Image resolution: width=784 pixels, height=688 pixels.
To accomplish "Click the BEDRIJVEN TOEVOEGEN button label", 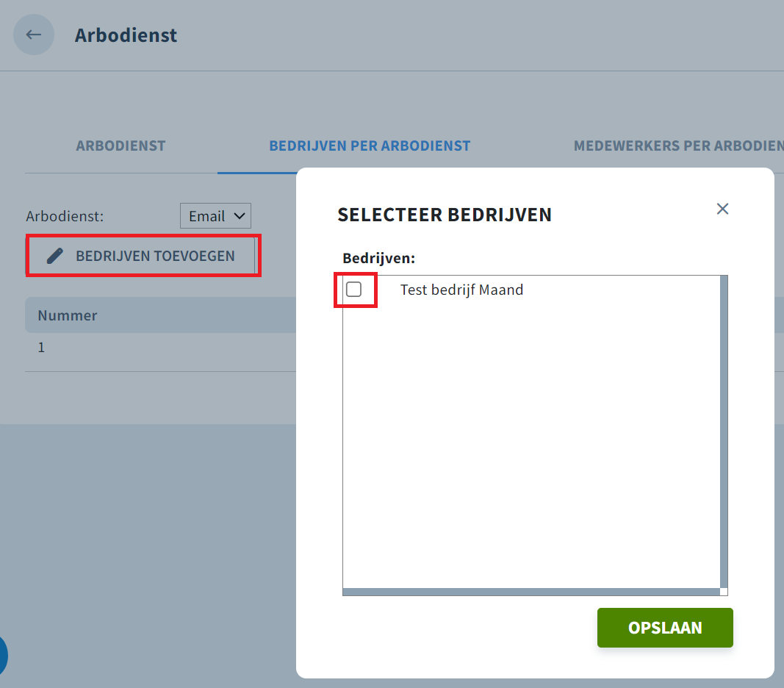I will [x=155, y=256].
